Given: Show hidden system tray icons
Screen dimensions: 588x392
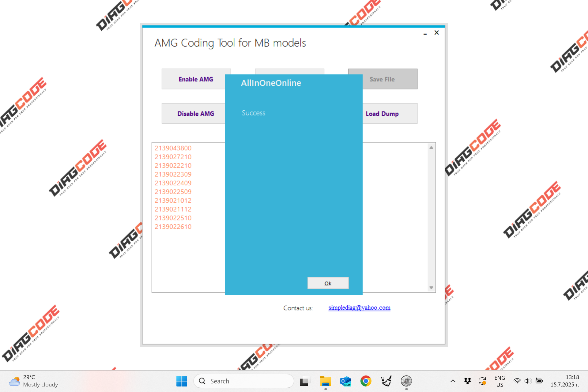Looking at the screenshot, I should coord(453,381).
